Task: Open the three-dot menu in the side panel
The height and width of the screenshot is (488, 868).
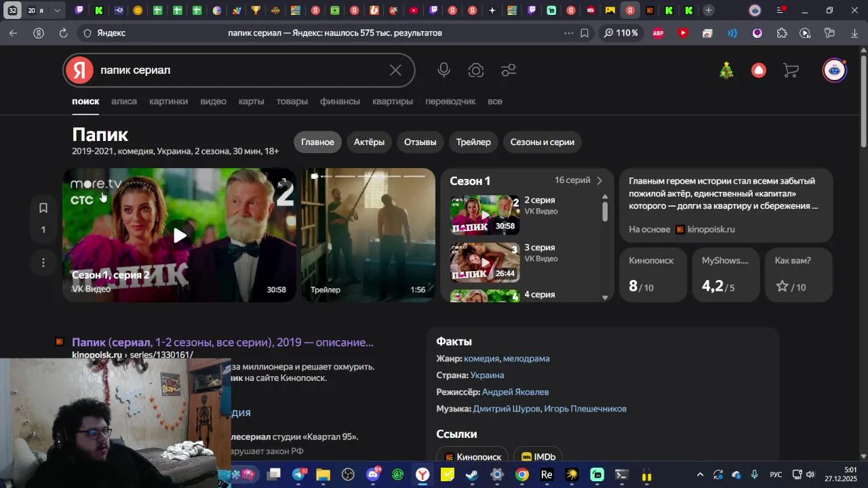Action: 43,262
